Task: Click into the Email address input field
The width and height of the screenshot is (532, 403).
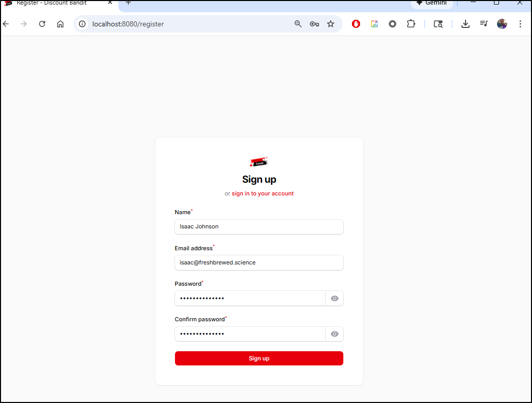Action: tap(259, 262)
